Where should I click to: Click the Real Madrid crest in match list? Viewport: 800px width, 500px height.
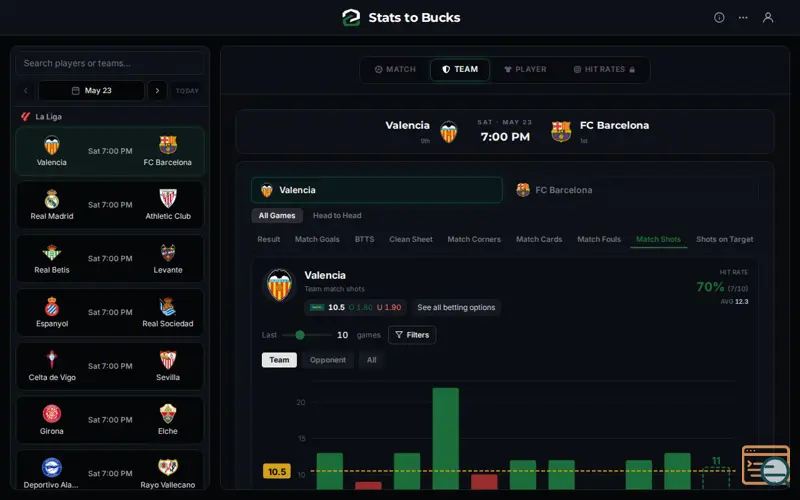[52, 199]
